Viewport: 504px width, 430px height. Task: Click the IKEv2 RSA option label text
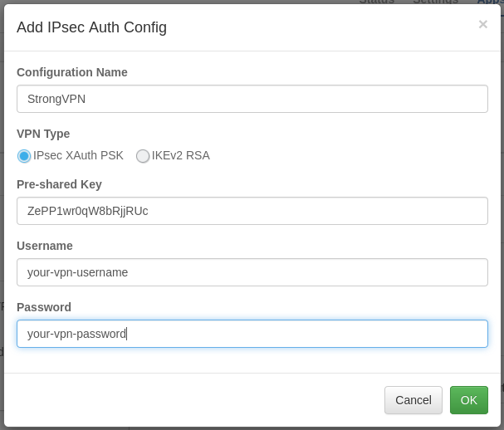[x=180, y=155]
